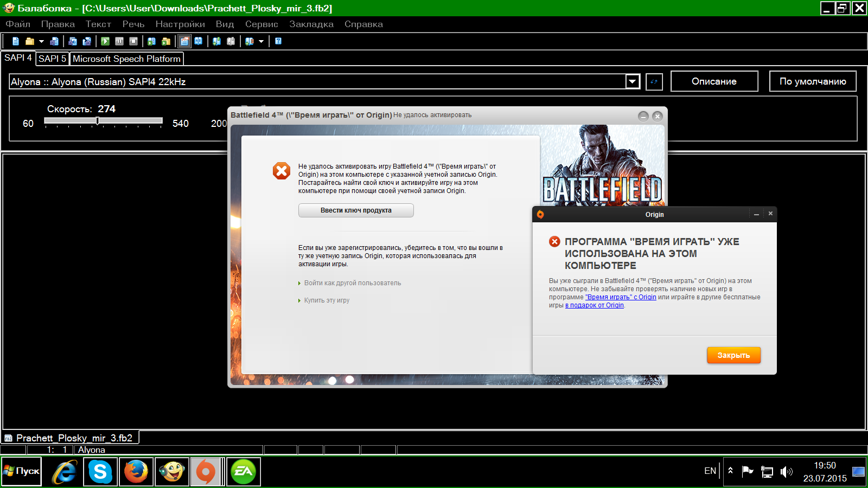Click the dictionary book toolbar icon
Screen dimensions: 868x488
coord(199,41)
